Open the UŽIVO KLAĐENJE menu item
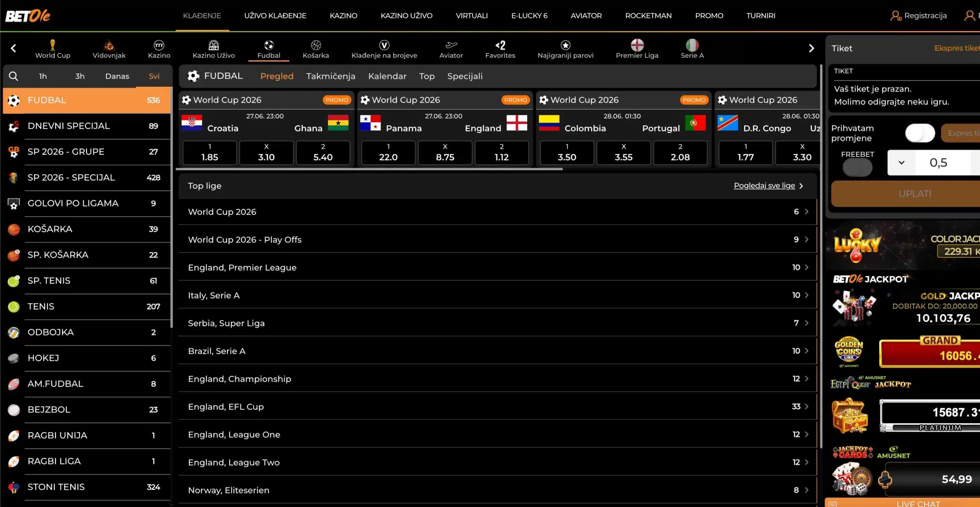 click(x=275, y=16)
